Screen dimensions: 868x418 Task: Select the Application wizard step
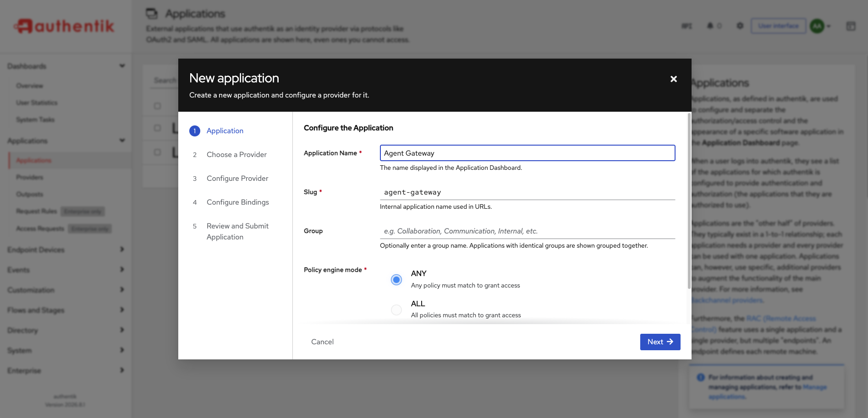pos(225,131)
